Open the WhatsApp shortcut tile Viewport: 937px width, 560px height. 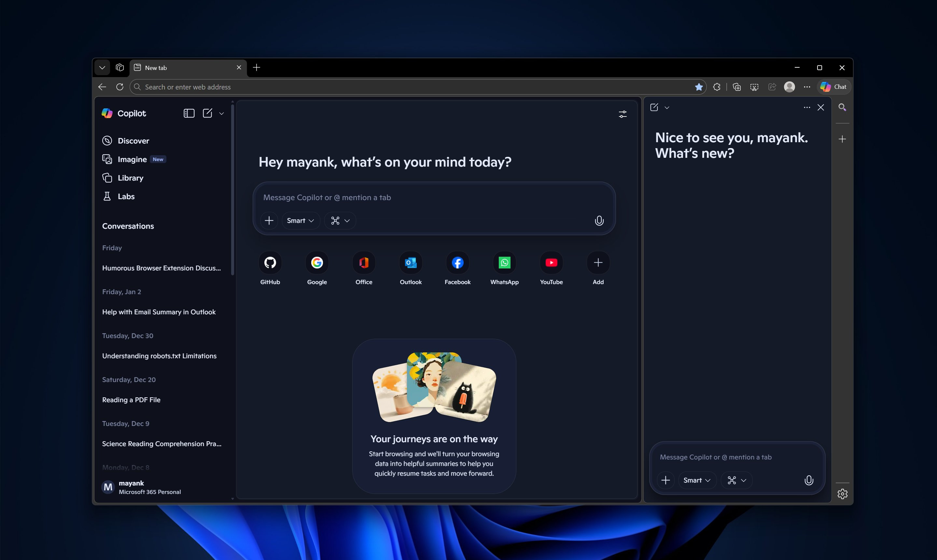(504, 263)
